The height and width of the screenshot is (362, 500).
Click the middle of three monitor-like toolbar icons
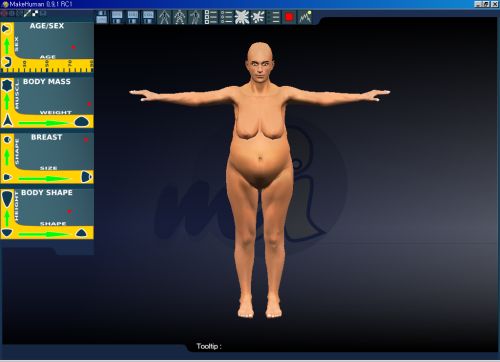133,17
